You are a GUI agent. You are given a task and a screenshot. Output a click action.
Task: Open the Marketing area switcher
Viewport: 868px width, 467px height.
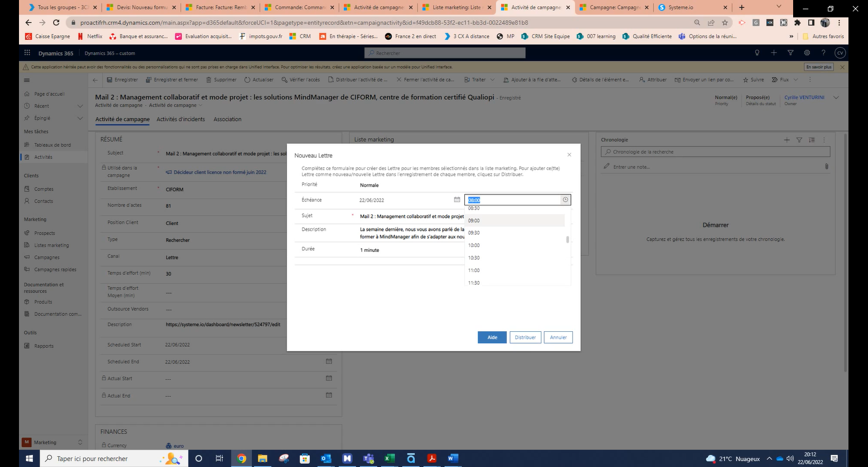[53, 442]
